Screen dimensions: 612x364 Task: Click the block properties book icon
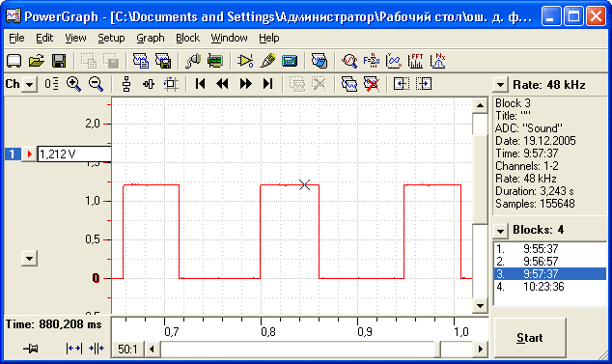320,61
